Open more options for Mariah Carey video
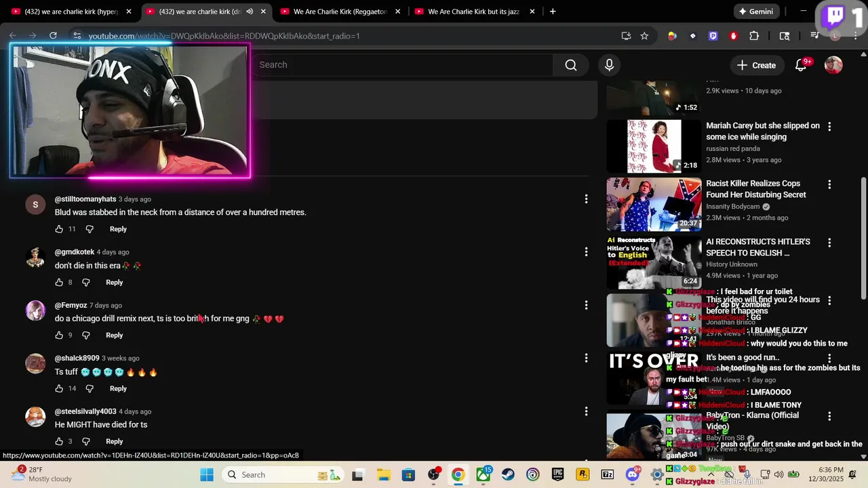868x488 pixels. pos(829,126)
